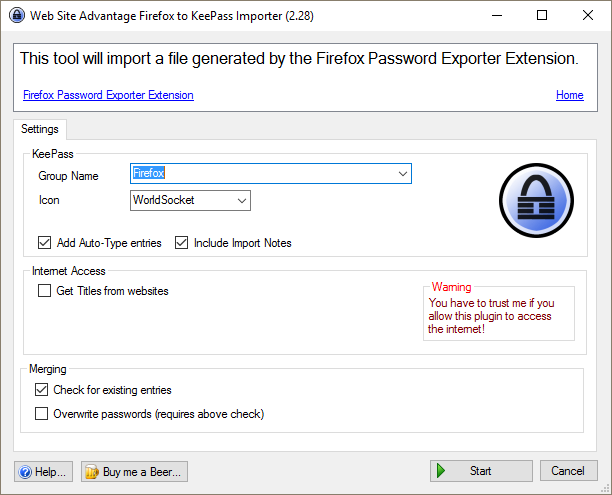Open Firefox Password Exporter Extension link

[108, 95]
